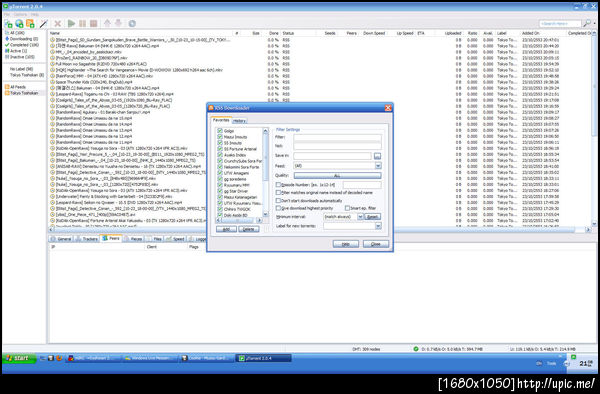600x394 pixels.
Task: Click the Add RSS Feed toolbar icon
Action: pyautogui.click(x=30, y=24)
